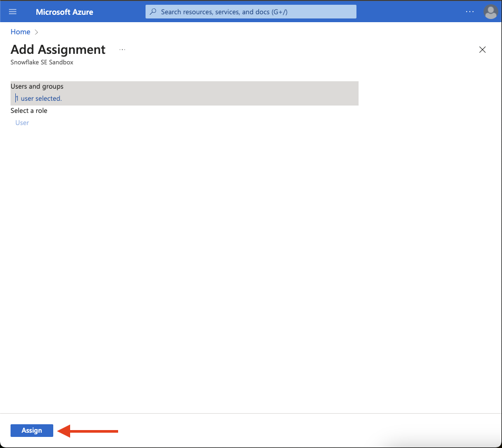Open the '1 user selected' link
This screenshot has height=448, width=502.
[x=39, y=99]
